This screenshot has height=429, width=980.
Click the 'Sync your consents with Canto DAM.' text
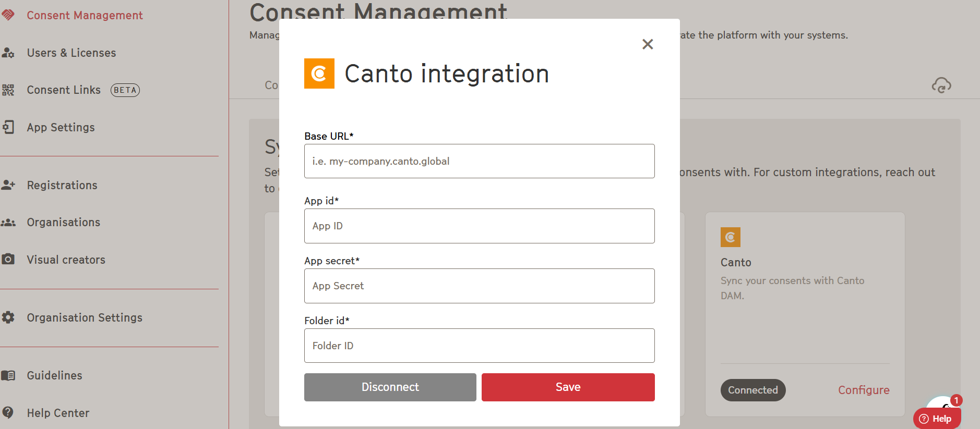792,288
